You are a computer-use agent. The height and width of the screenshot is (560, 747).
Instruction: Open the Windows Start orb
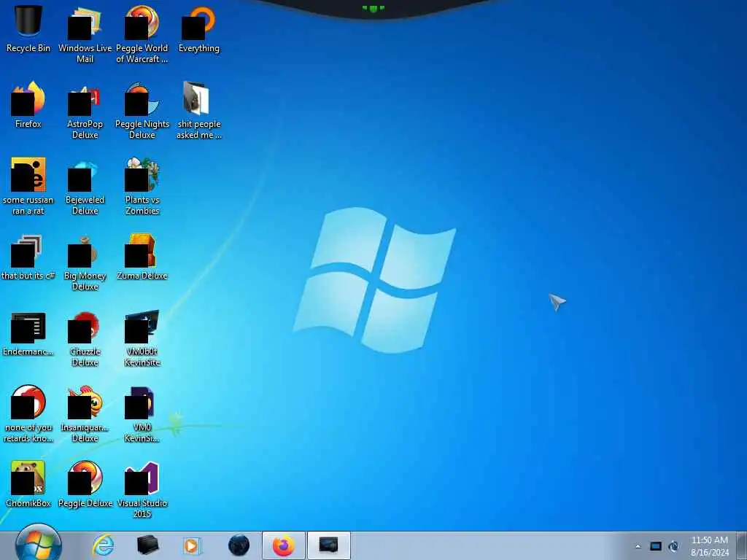click(38, 544)
